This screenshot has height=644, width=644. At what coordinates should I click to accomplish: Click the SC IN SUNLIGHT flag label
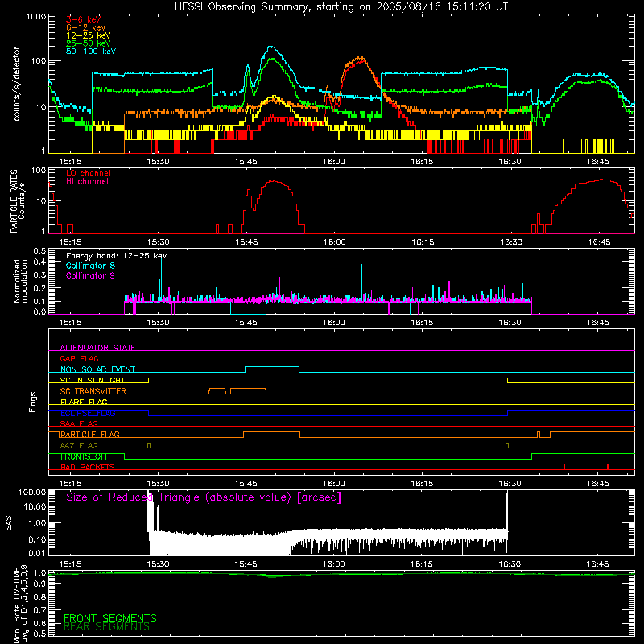pos(93,380)
